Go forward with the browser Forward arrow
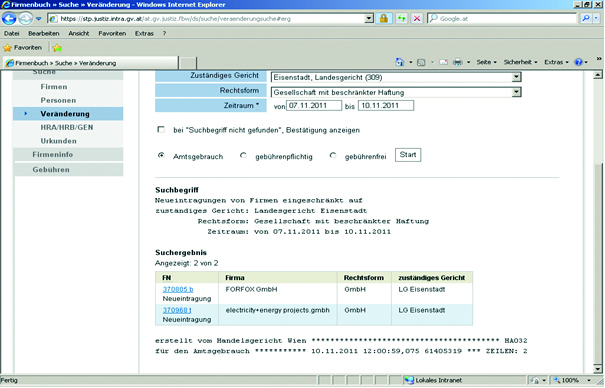This screenshot has height=388, width=605. click(x=25, y=19)
